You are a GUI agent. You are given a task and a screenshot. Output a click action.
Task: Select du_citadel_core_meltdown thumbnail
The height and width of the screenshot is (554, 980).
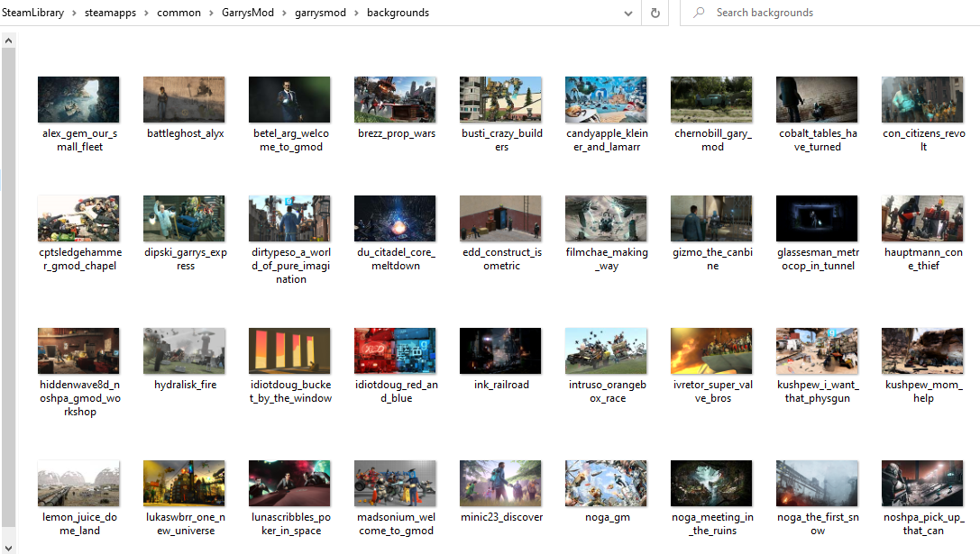(x=395, y=219)
